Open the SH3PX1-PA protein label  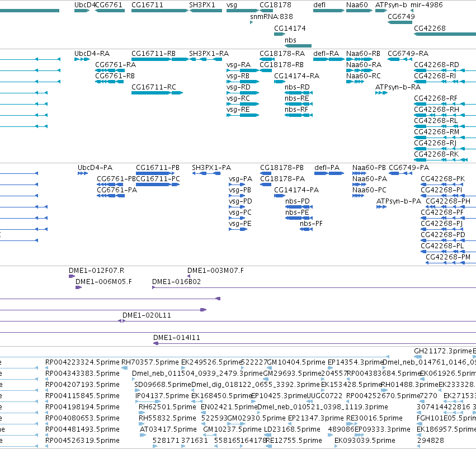[x=211, y=168]
